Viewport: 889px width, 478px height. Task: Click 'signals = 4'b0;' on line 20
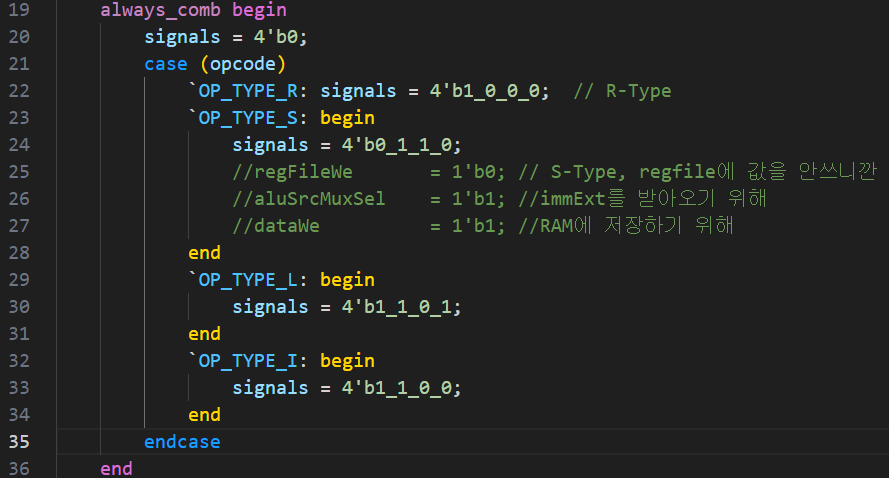[226, 37]
